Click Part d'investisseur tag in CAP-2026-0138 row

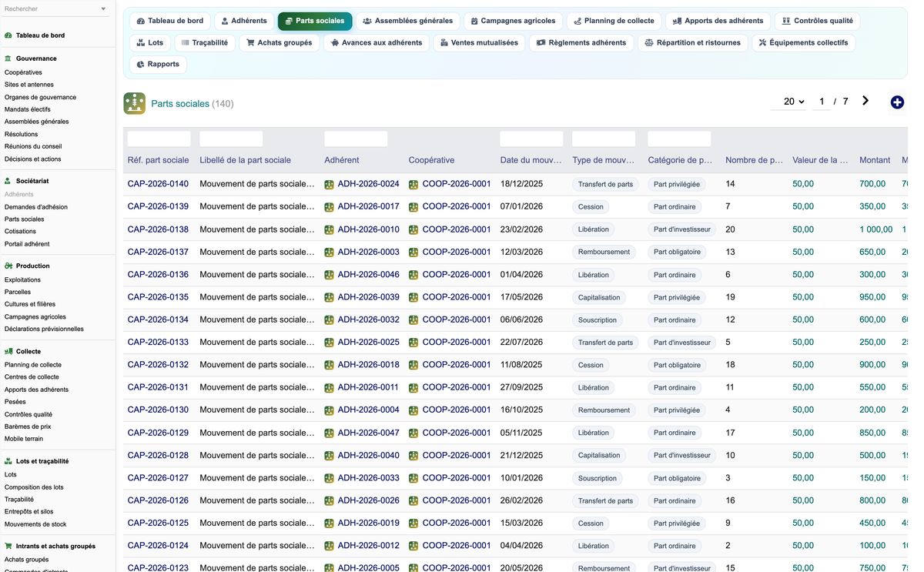click(x=682, y=229)
